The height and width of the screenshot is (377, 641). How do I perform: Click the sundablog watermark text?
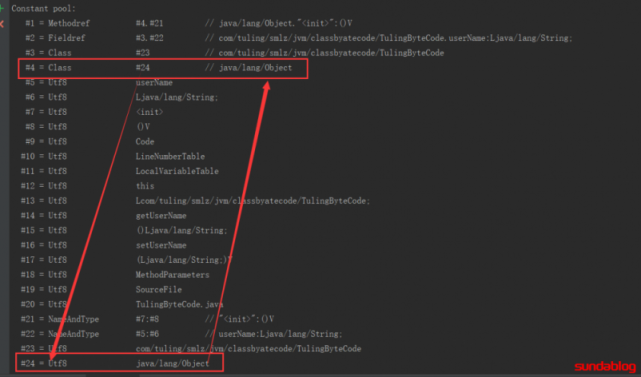point(605,366)
